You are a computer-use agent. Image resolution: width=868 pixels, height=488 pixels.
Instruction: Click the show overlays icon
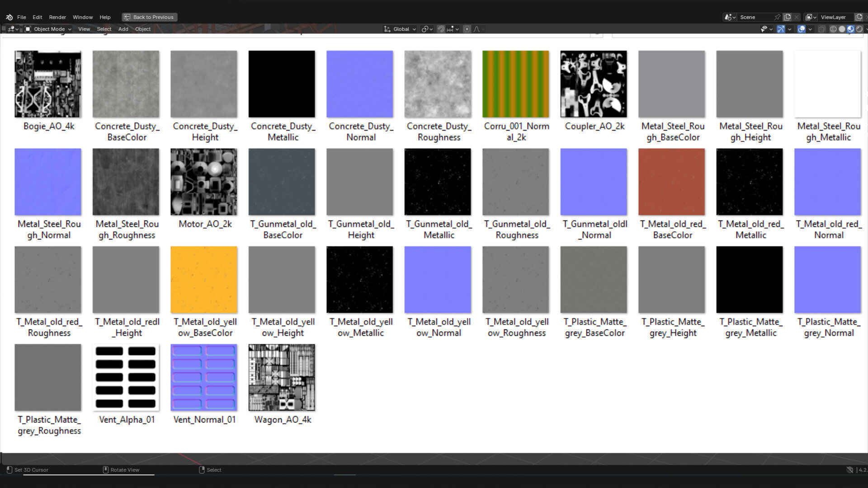tap(801, 29)
